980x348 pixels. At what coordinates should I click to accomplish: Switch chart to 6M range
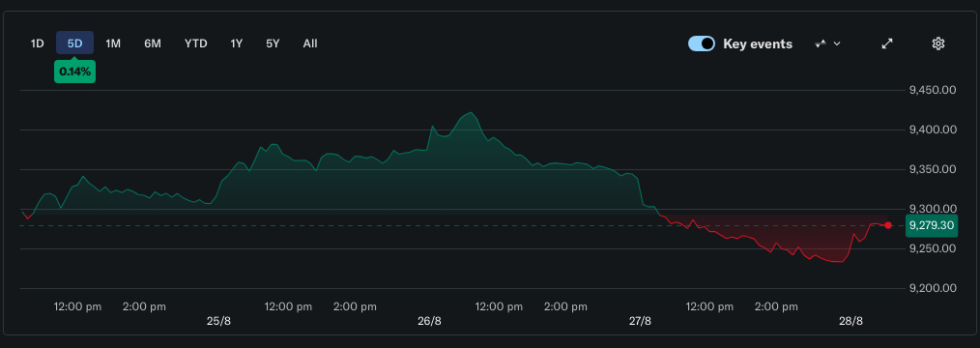pos(153,43)
